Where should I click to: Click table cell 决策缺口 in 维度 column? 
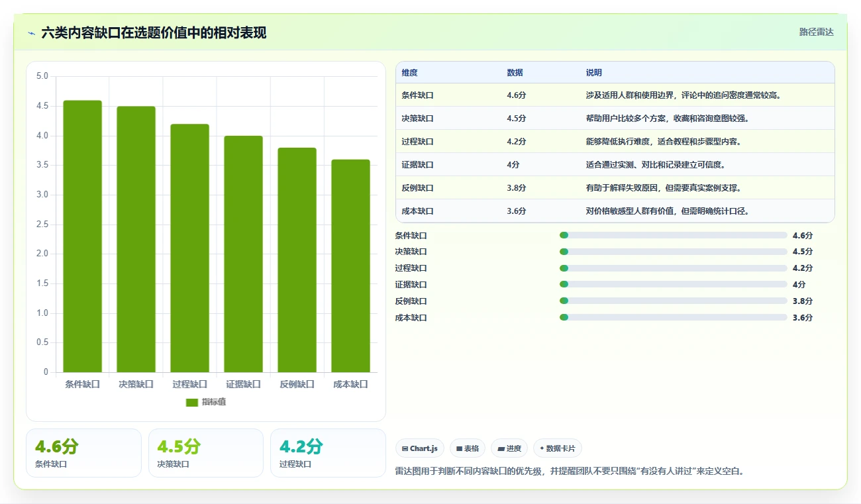point(418,119)
